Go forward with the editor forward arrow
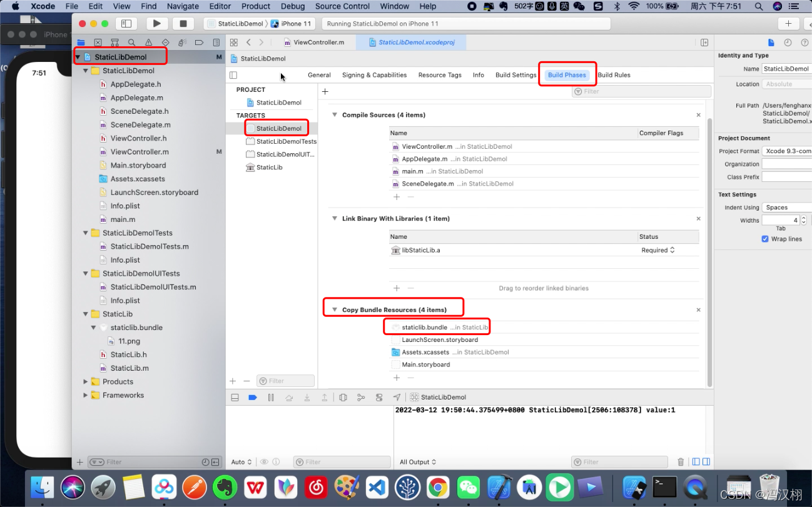 pos(261,43)
